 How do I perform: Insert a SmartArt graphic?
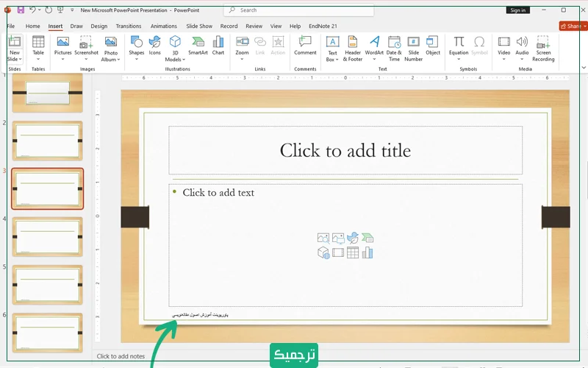[x=198, y=46]
